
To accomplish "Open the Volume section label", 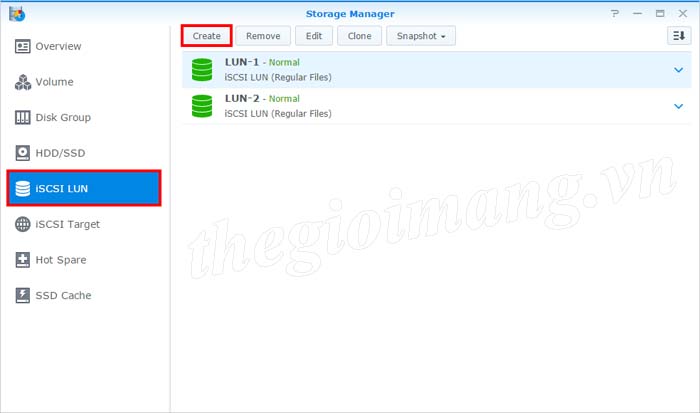I will pos(54,82).
